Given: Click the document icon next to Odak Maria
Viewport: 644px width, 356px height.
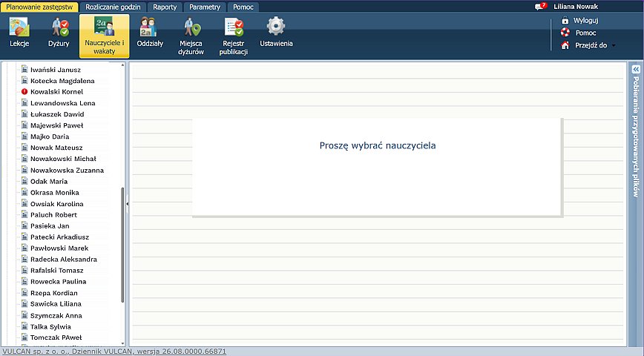Looking at the screenshot, I should coord(24,181).
